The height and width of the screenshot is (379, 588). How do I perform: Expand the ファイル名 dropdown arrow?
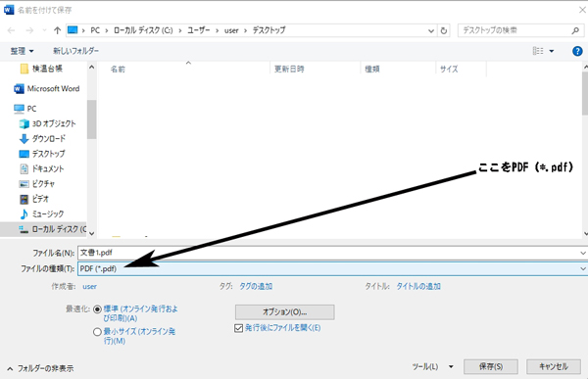(x=583, y=253)
